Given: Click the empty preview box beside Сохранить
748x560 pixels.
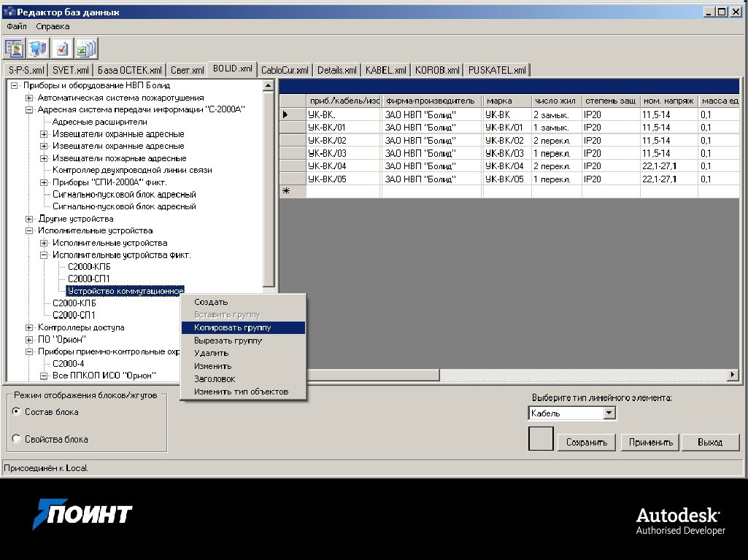Looking at the screenshot, I should (541, 439).
